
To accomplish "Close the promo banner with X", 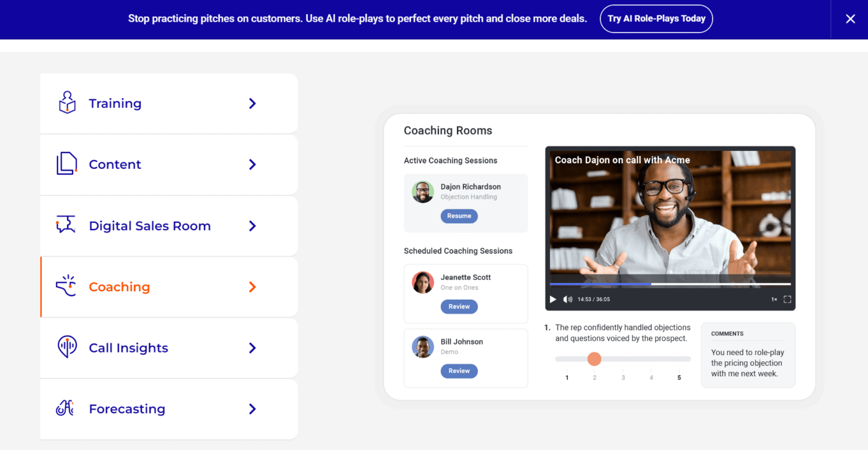I will 851,19.
